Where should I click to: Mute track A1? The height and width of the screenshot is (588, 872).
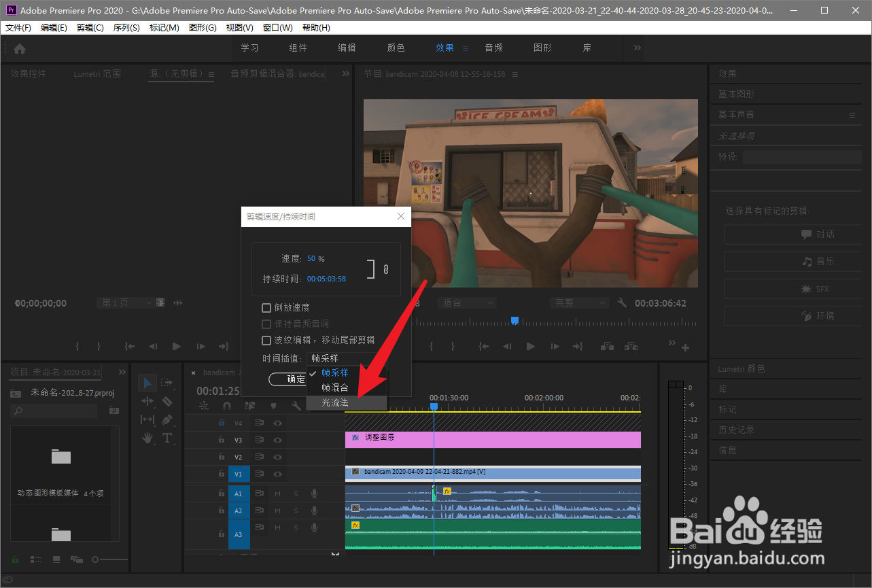[x=277, y=494]
